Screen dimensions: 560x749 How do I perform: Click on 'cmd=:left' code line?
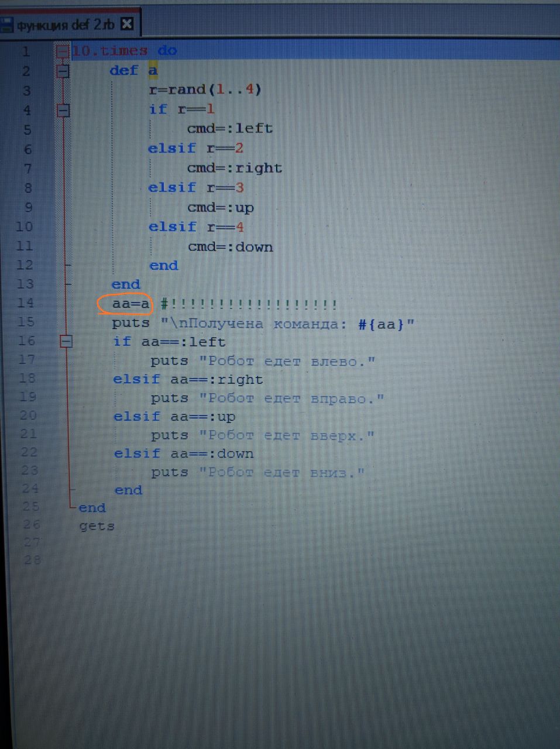coord(230,128)
